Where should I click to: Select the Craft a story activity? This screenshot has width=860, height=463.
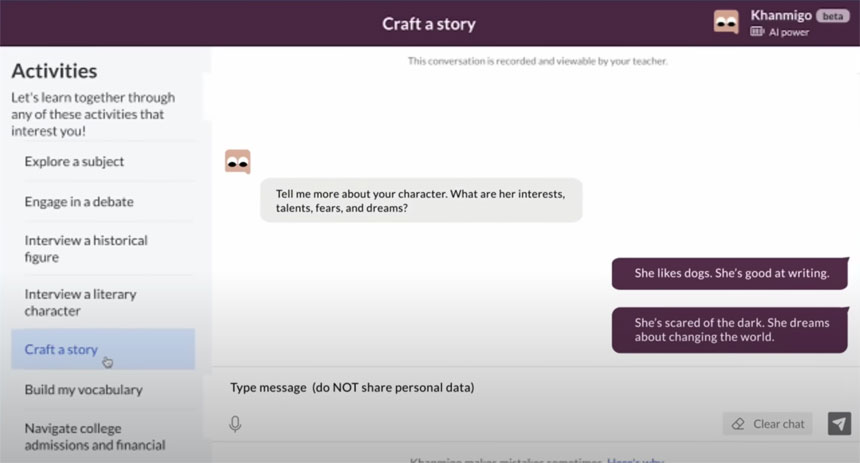pyautogui.click(x=62, y=349)
